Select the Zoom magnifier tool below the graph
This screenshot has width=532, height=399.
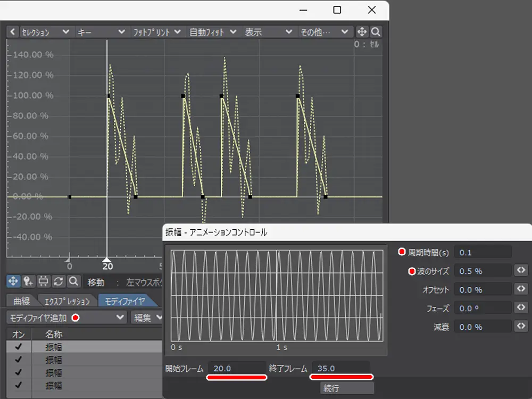tap(74, 281)
